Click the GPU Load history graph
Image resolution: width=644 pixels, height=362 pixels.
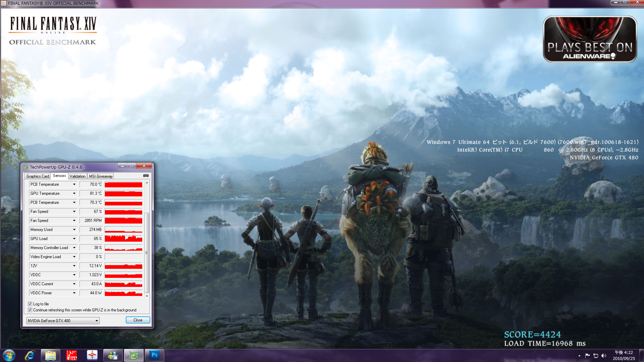[123, 239]
